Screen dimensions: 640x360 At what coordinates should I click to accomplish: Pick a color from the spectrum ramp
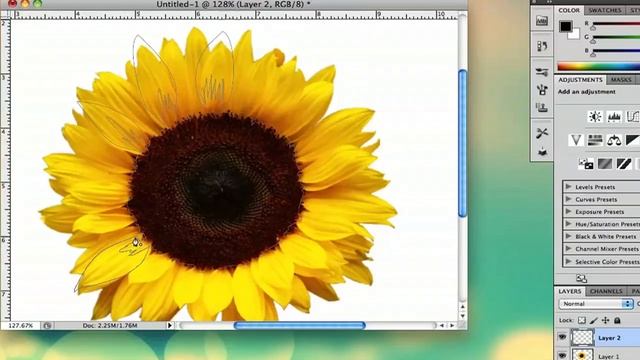[x=598, y=66]
